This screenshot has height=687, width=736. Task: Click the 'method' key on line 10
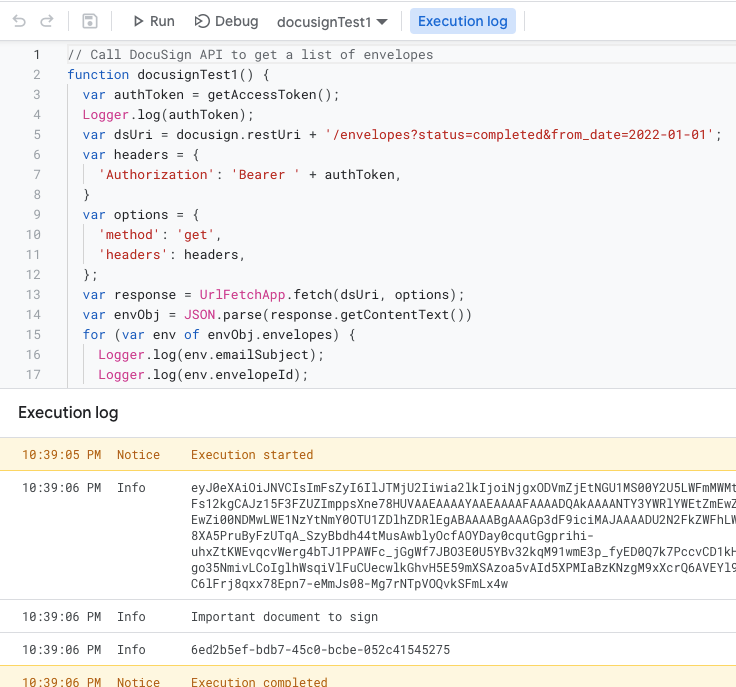tap(129, 235)
